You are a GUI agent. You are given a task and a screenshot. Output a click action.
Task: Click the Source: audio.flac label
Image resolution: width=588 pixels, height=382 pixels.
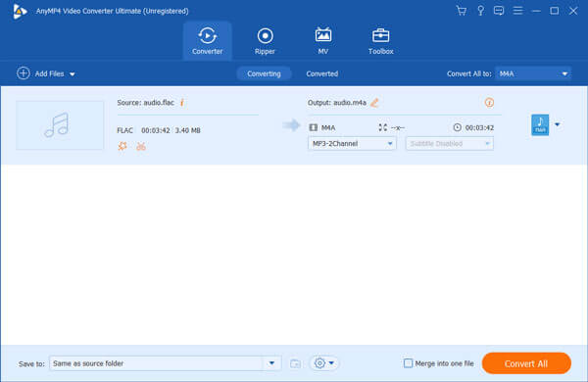145,103
